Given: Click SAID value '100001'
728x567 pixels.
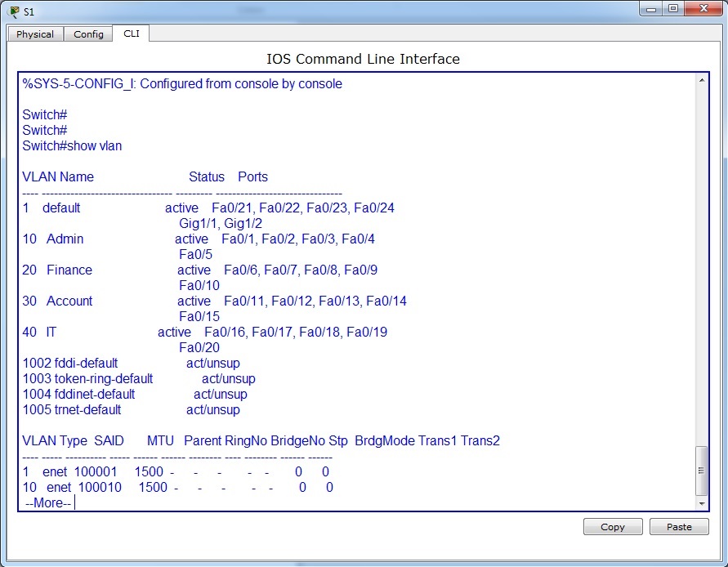Looking at the screenshot, I should [96, 471].
